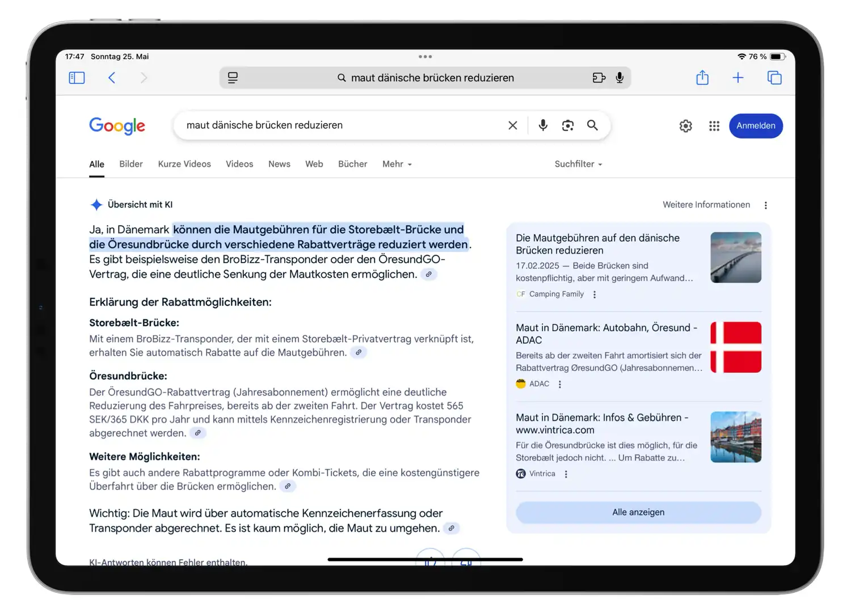
Task: Switch to the Bilder tab
Action: click(131, 164)
